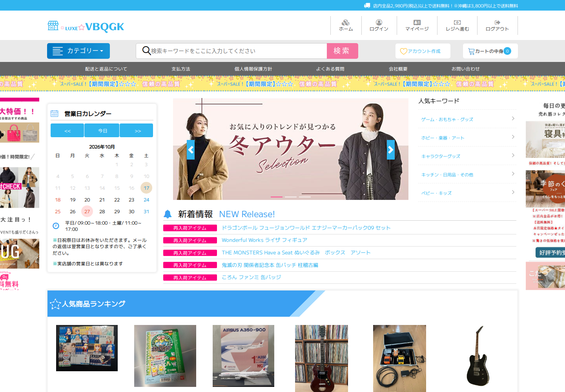Image resolution: width=565 pixels, height=392 pixels.
Task: Click the VBQGK store logo
Action: 86,26
